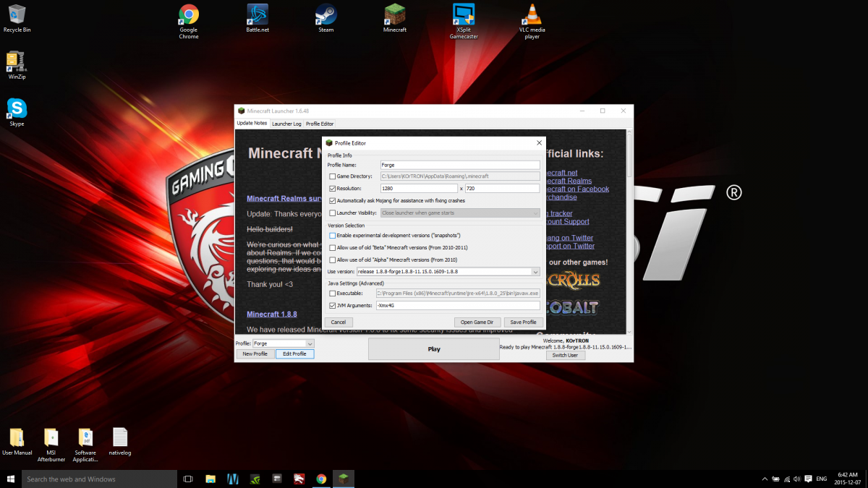Allow old Beta Minecraft versions

tap(332, 247)
